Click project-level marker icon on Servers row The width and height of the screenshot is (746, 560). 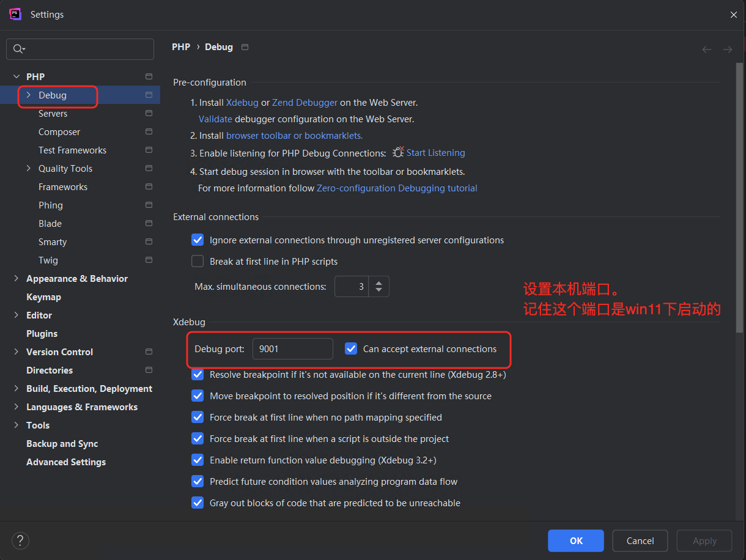(x=149, y=113)
